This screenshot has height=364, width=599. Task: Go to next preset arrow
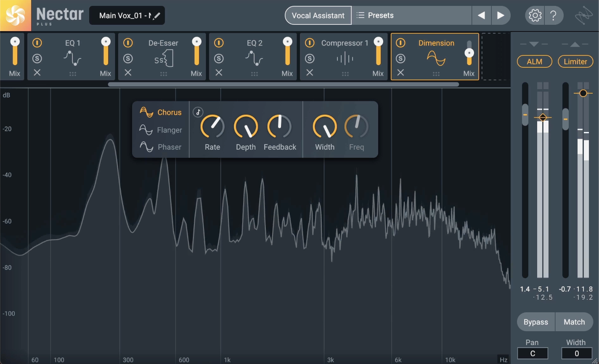pos(501,16)
